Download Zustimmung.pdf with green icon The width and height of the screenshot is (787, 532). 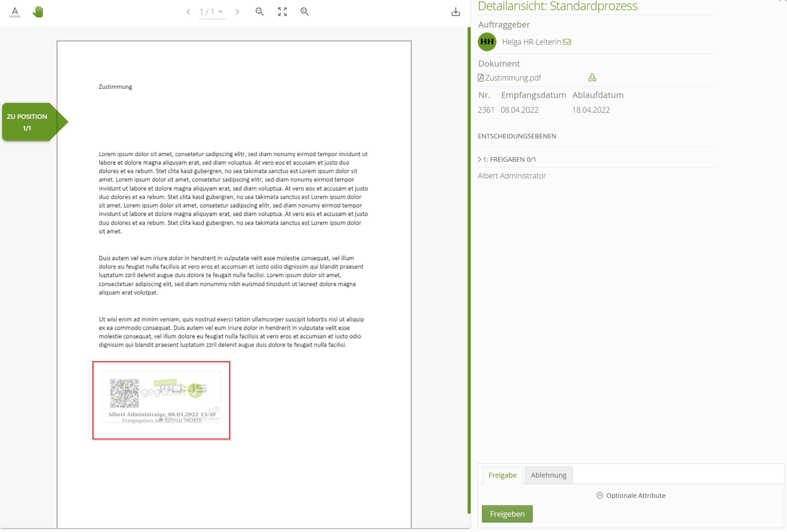click(592, 77)
